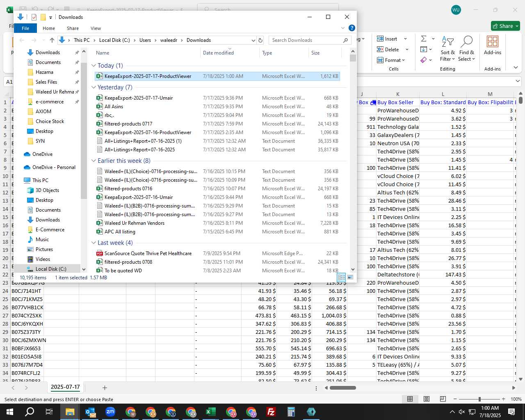Open Zoom from taskbar
Viewport: 525px width, 420px height.
[x=110, y=412]
